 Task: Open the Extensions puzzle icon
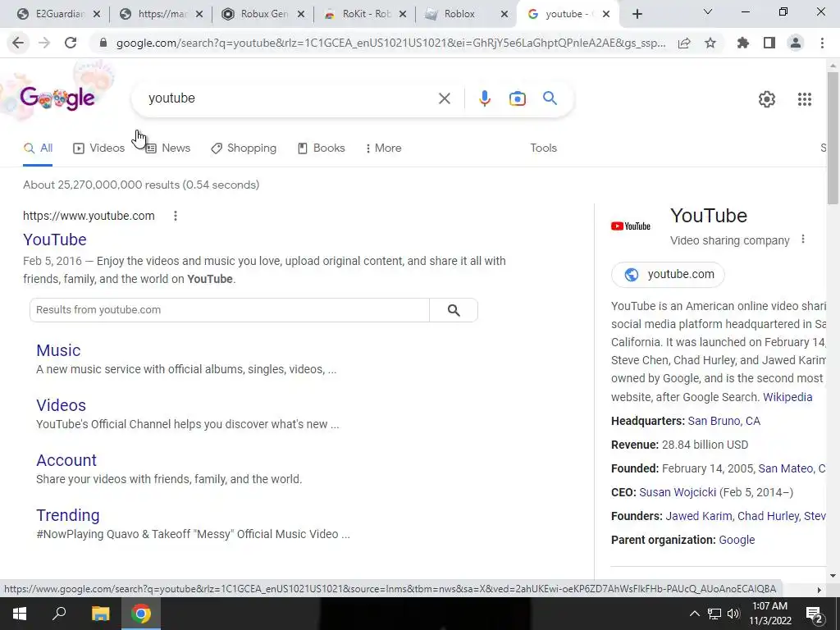click(743, 43)
